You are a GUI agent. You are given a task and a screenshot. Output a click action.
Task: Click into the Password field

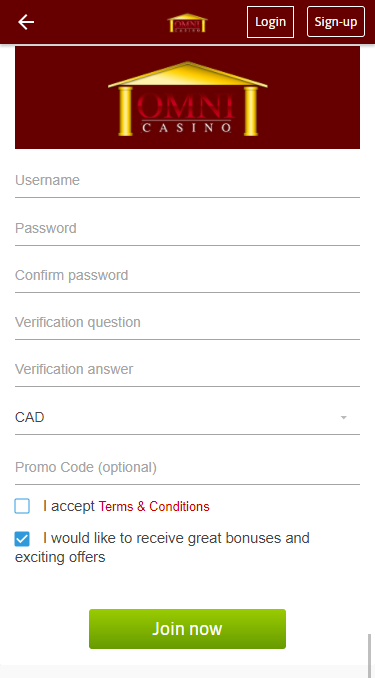tap(187, 228)
